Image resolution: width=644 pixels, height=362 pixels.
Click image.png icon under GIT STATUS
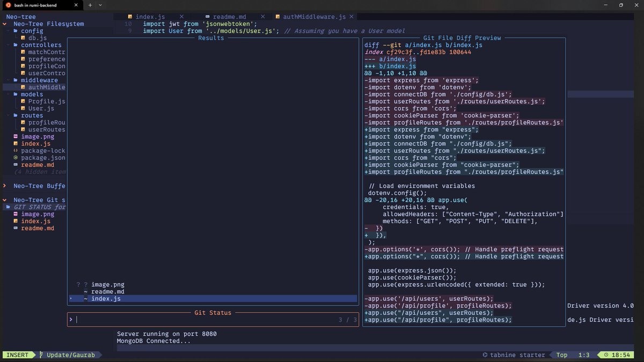(x=16, y=214)
